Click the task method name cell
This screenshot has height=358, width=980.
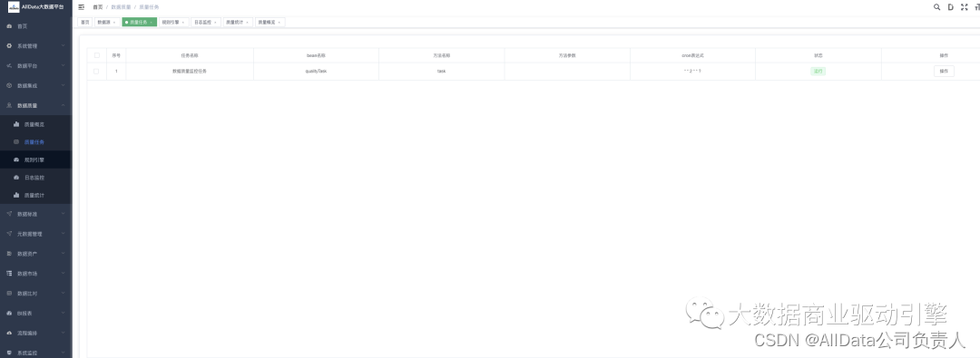[x=441, y=72]
